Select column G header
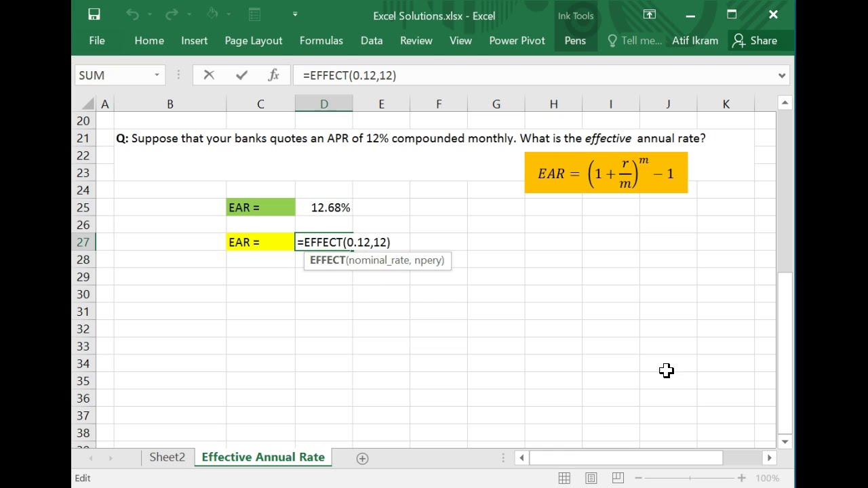The height and width of the screenshot is (488, 868). [x=496, y=104]
